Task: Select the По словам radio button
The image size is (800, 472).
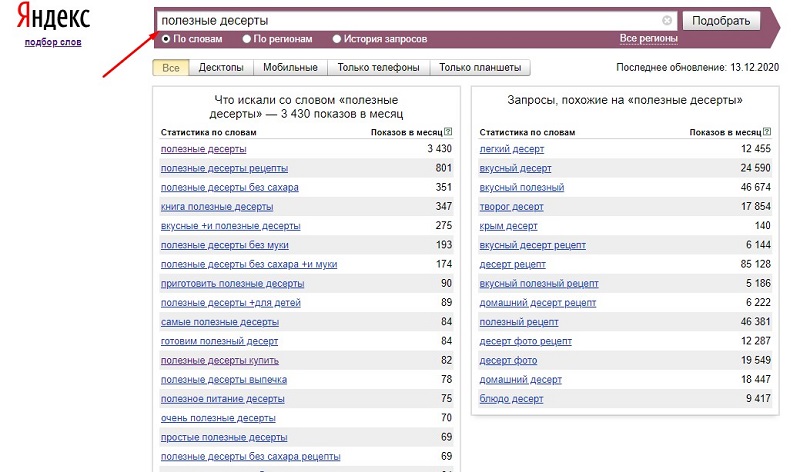Action: [x=166, y=39]
